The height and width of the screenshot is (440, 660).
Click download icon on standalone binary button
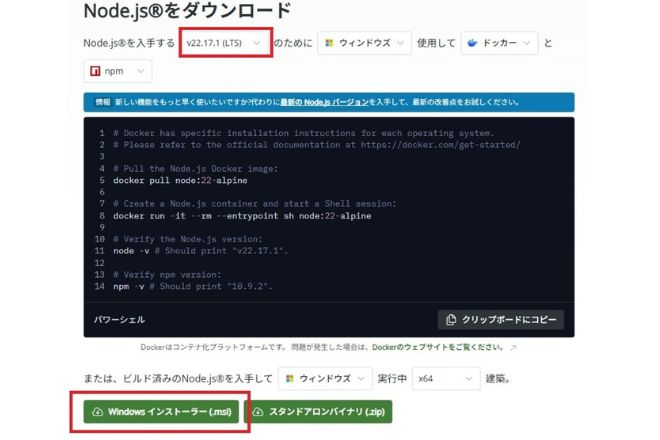click(258, 411)
